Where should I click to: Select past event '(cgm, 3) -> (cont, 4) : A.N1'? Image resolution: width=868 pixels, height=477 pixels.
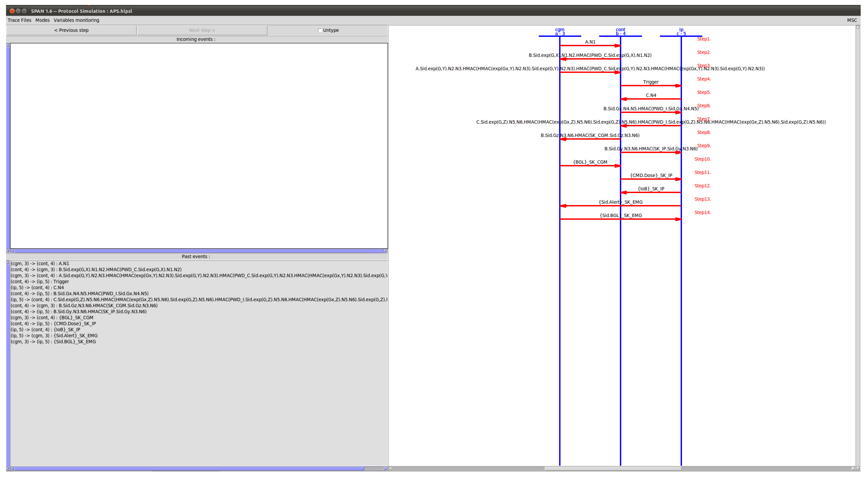click(x=40, y=264)
